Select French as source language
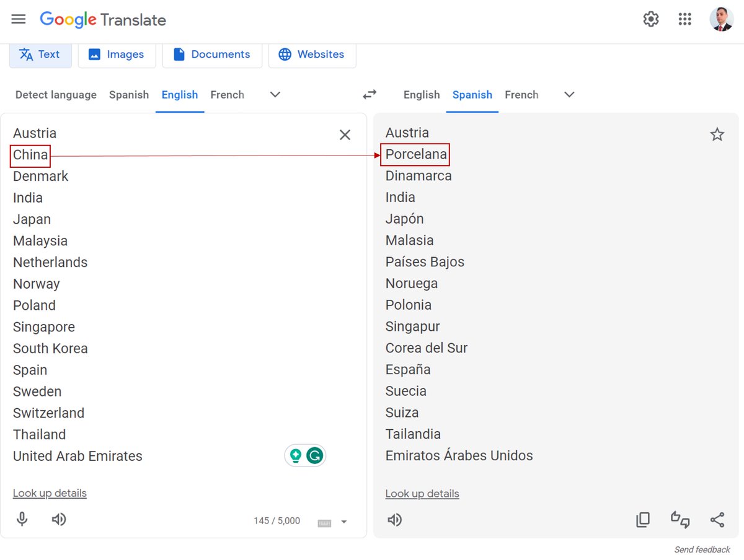Image resolution: width=744 pixels, height=560 pixels. [x=227, y=95]
